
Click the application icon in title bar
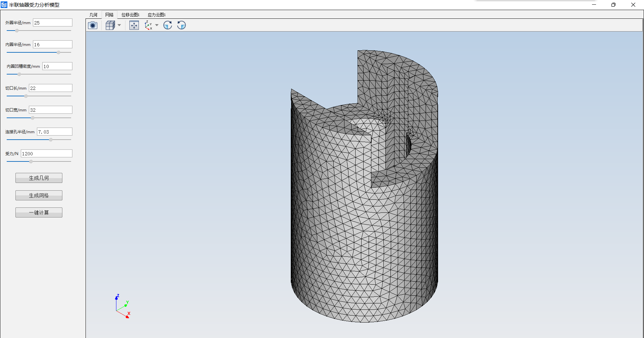(x=4, y=5)
